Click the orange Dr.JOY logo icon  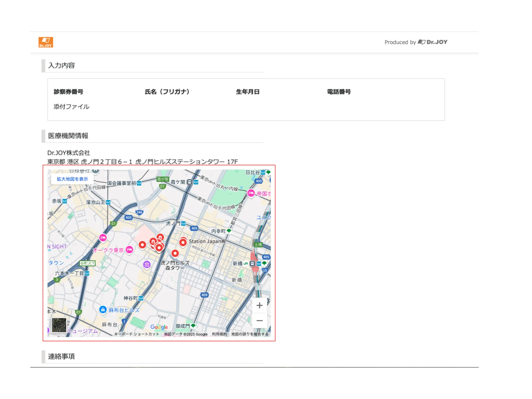[46, 42]
